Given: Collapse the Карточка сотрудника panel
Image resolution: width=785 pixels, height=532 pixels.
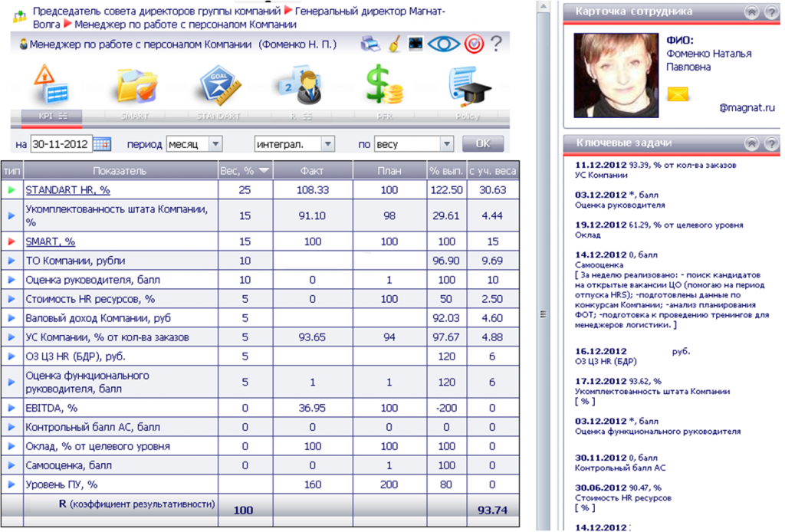Looking at the screenshot, I should [x=751, y=11].
